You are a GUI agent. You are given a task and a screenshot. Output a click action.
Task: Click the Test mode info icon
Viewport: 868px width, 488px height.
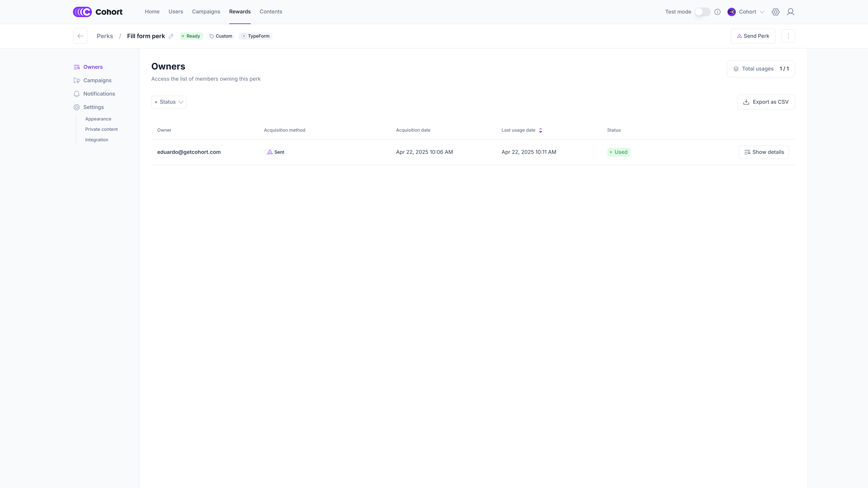pos(717,12)
